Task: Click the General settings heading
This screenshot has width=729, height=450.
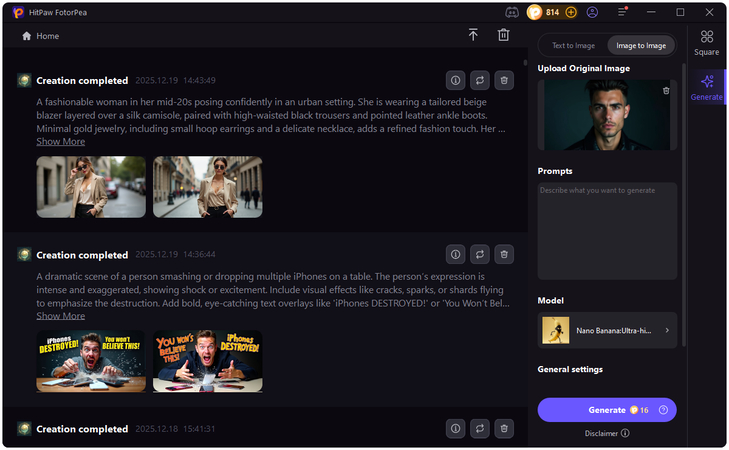Action: 570,369
